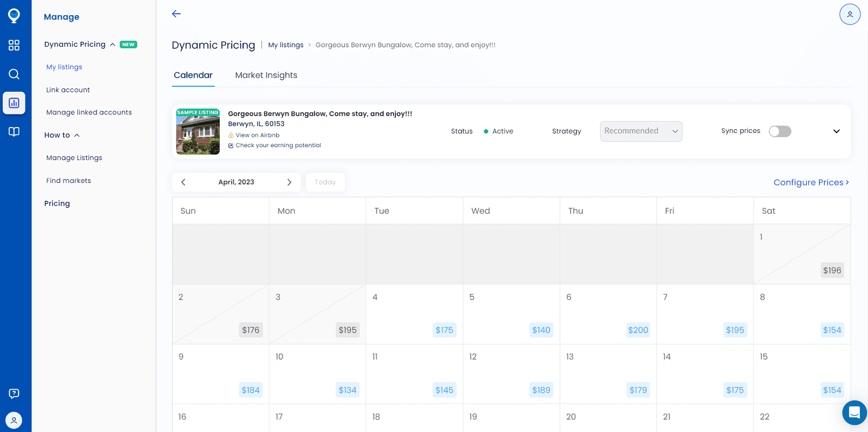Click the sample listing house thumbnail
The width and height of the screenshot is (868, 432).
click(x=198, y=132)
